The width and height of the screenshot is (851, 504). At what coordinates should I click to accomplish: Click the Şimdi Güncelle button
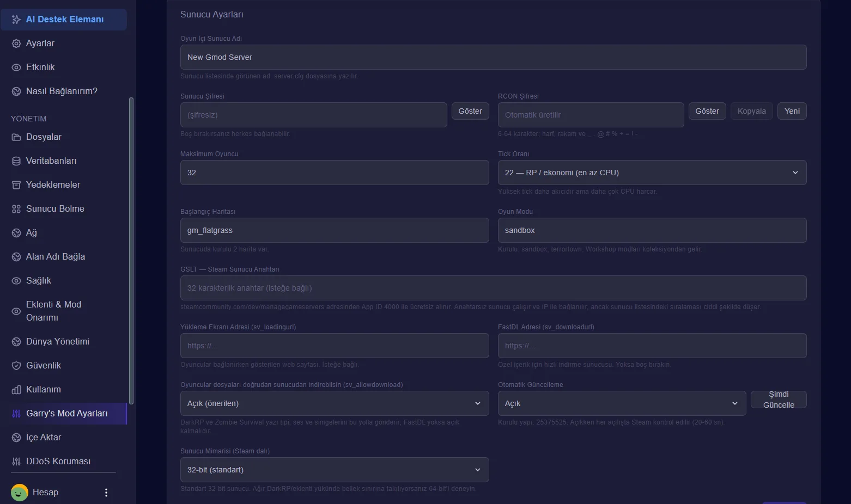tap(779, 399)
